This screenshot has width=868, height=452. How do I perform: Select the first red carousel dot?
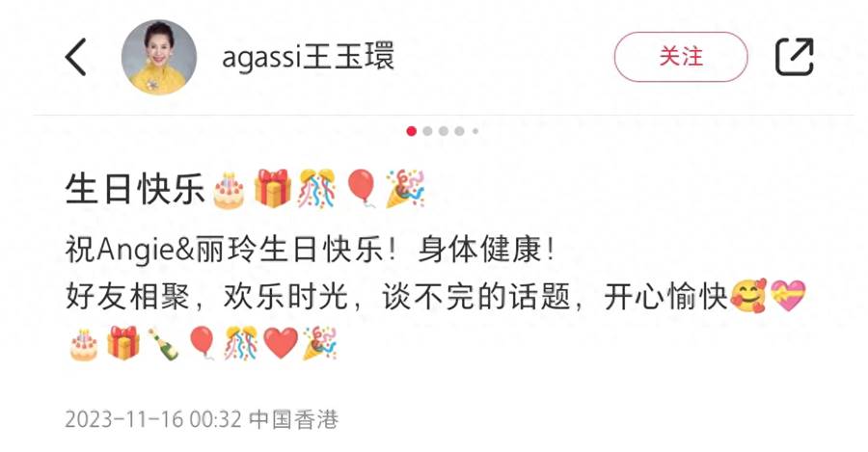click(411, 131)
